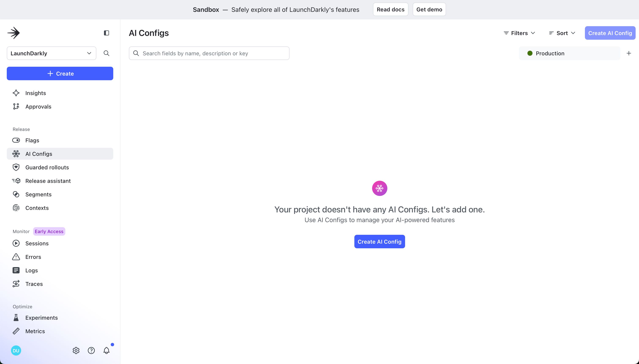Click the Insights sparkle icon
Image resolution: width=639 pixels, height=364 pixels.
[16, 93]
